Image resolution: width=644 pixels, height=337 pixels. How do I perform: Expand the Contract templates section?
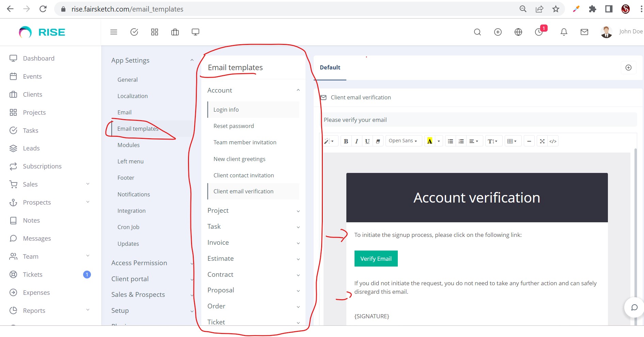[x=253, y=274]
